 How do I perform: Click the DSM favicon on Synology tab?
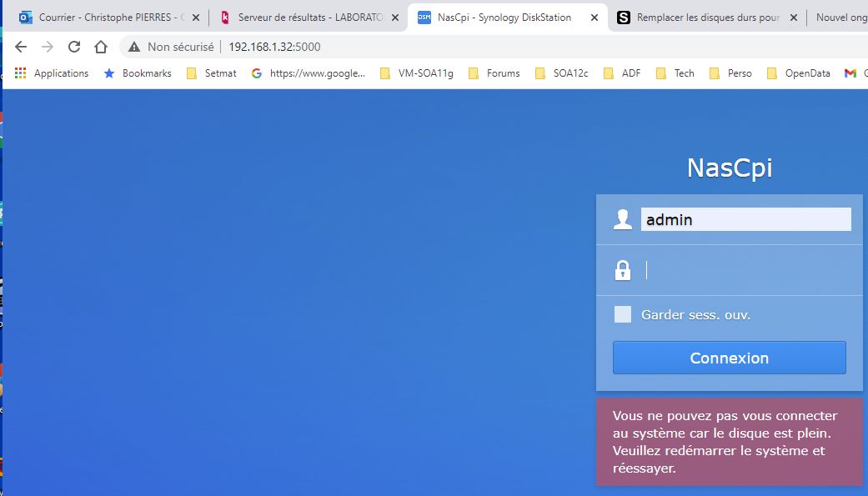[424, 18]
